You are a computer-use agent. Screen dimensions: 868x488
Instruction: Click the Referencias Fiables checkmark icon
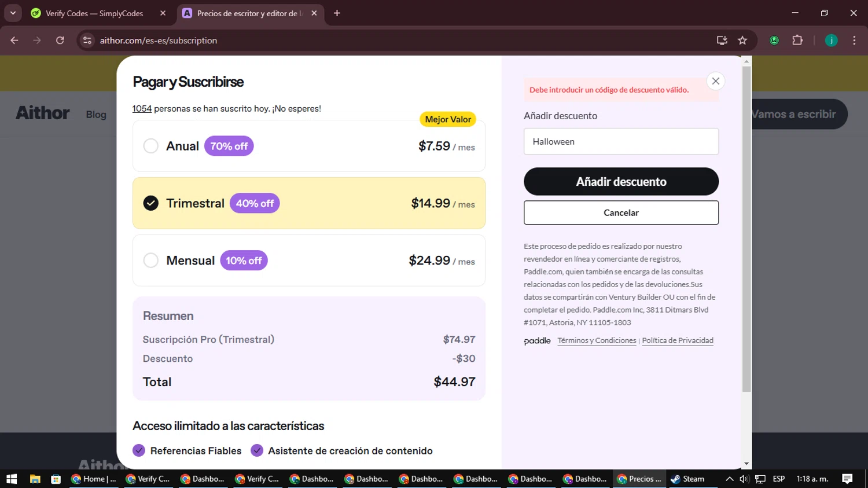[139, 450]
